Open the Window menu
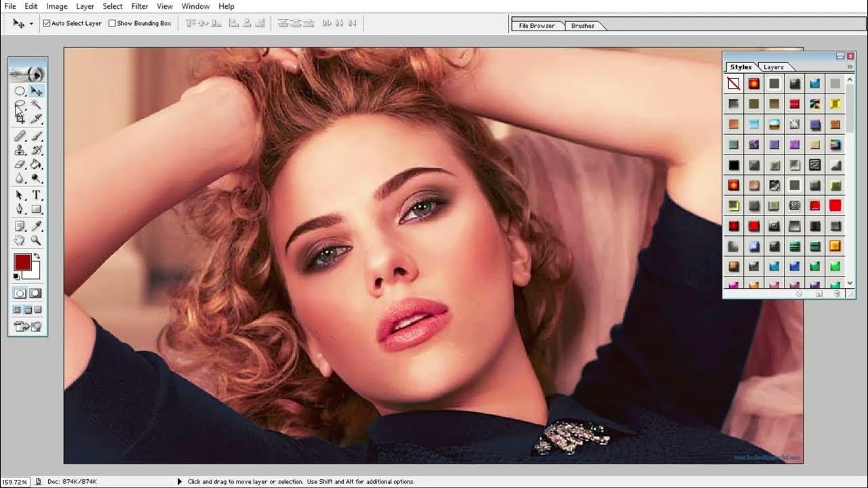Screen dimensions: 868x488 pyautogui.click(x=195, y=6)
